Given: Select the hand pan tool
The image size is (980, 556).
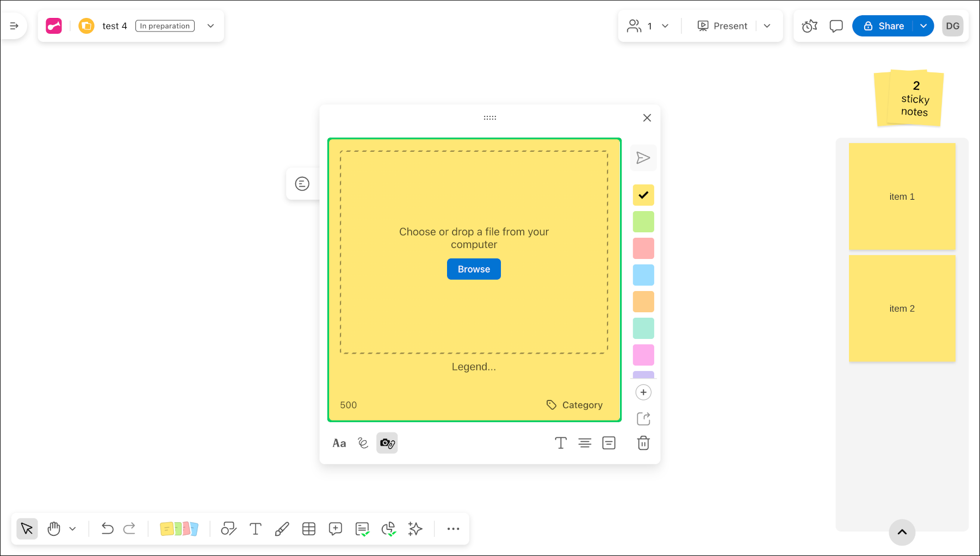Looking at the screenshot, I should (54, 529).
